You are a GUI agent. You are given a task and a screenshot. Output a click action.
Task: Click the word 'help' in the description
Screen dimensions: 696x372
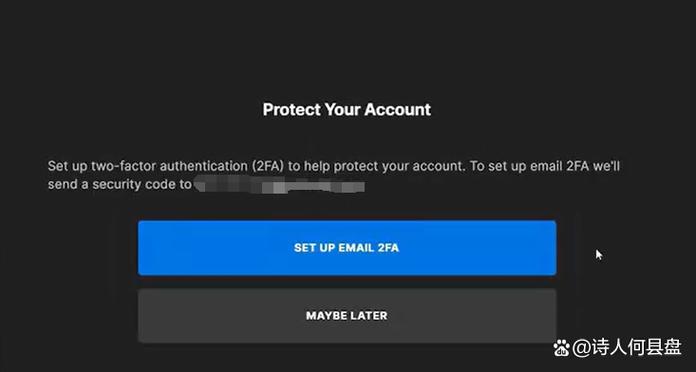point(317,166)
